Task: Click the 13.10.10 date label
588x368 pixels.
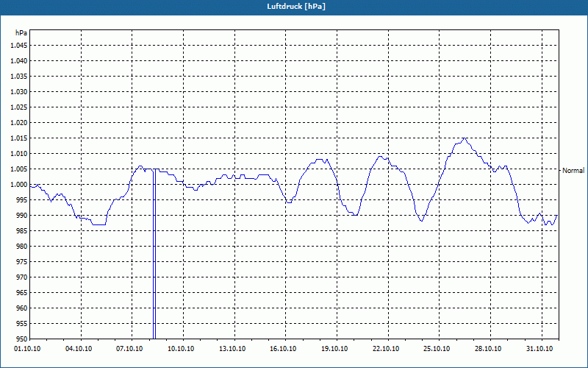Action: [232, 349]
